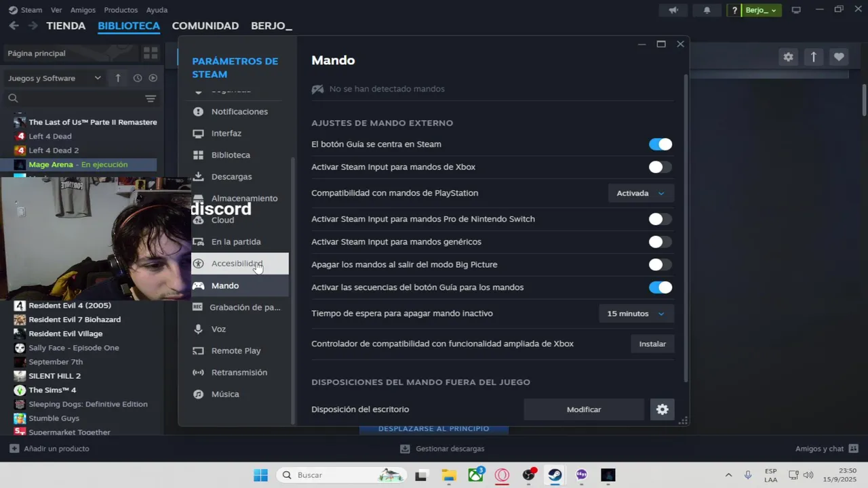
Task: Toggle turn off controllers exiting Big Picture
Action: 660,265
